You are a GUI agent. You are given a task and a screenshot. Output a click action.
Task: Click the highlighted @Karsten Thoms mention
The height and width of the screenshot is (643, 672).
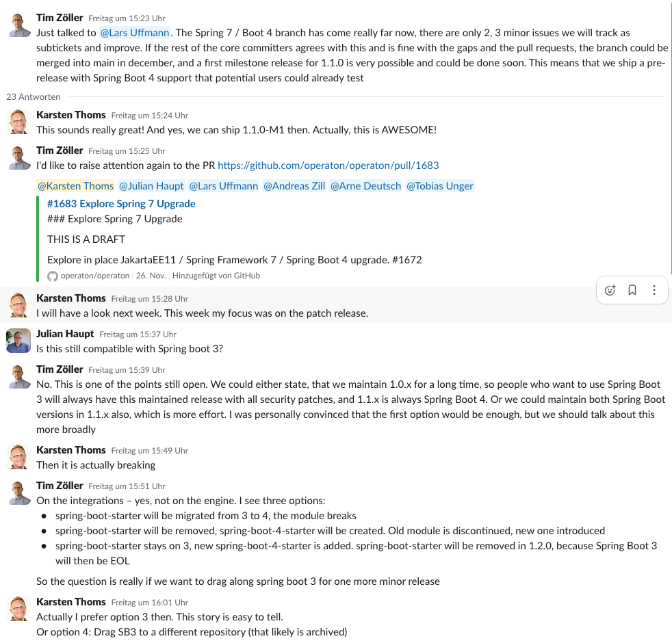[x=75, y=186]
